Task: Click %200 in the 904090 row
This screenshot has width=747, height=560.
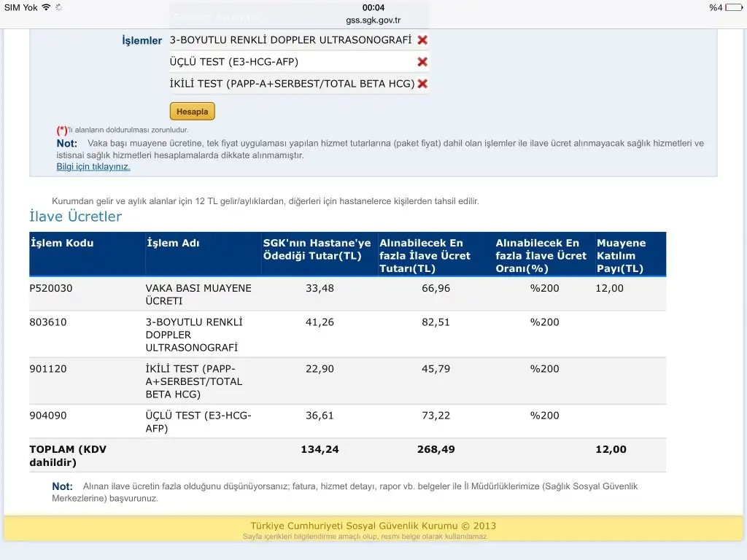Action: tap(544, 415)
